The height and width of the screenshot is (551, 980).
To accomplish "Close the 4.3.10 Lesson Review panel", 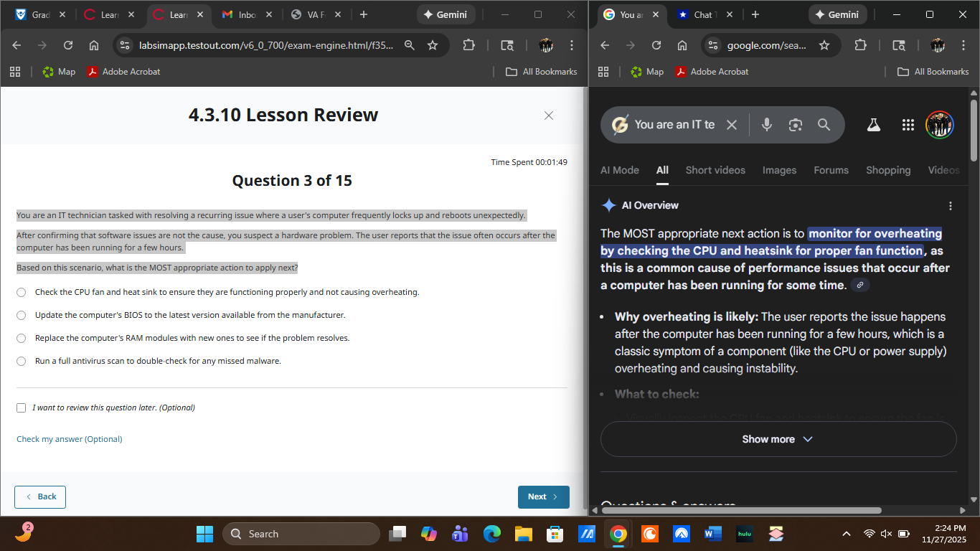I will click(549, 116).
